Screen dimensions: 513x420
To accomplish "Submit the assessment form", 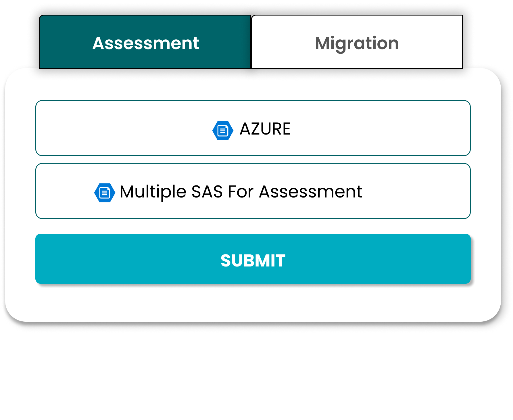I will click(x=253, y=259).
